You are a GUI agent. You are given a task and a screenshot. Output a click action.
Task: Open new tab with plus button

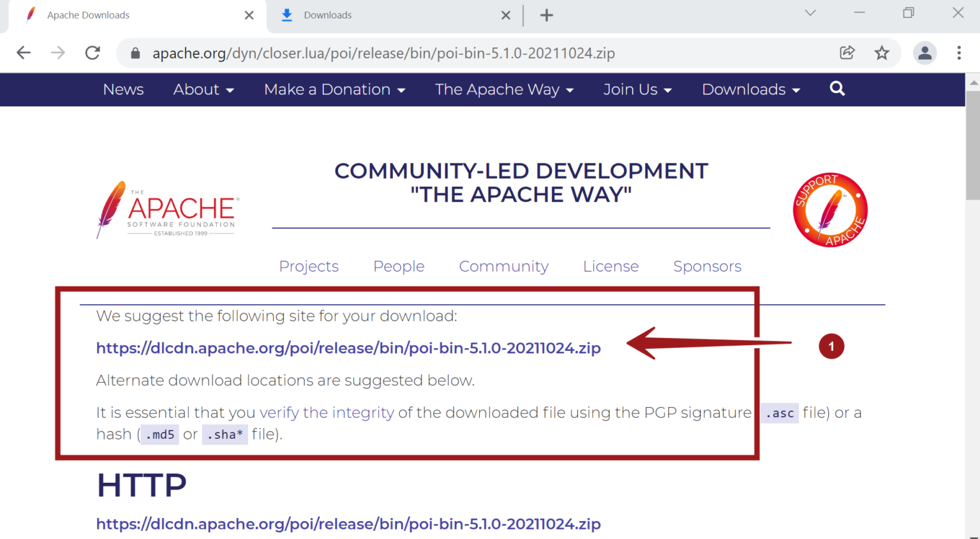click(x=546, y=15)
